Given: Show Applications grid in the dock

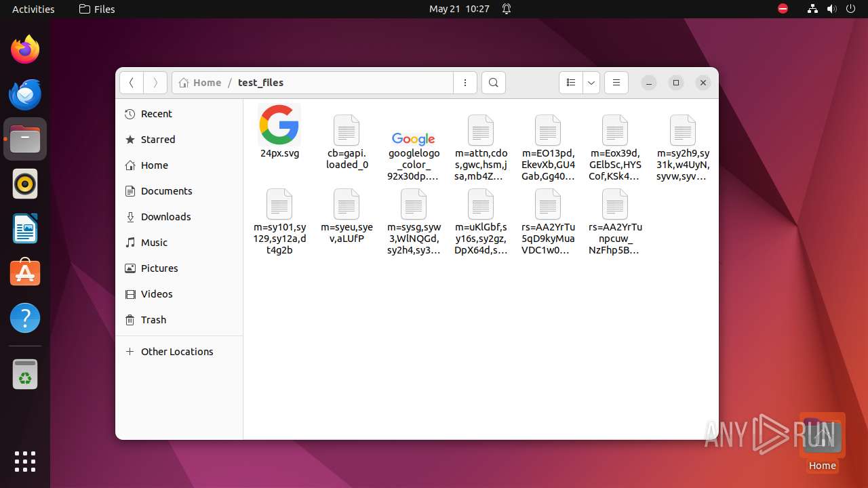Looking at the screenshot, I should tap(25, 461).
